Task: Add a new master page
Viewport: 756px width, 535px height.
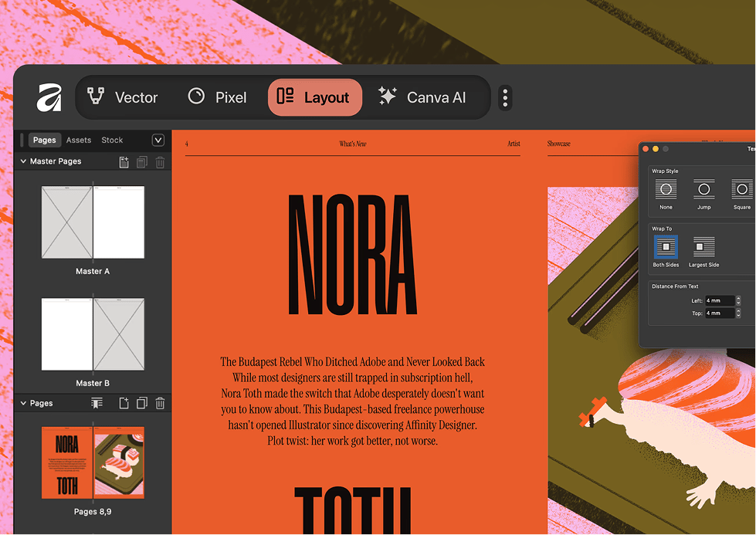Action: 124,162
